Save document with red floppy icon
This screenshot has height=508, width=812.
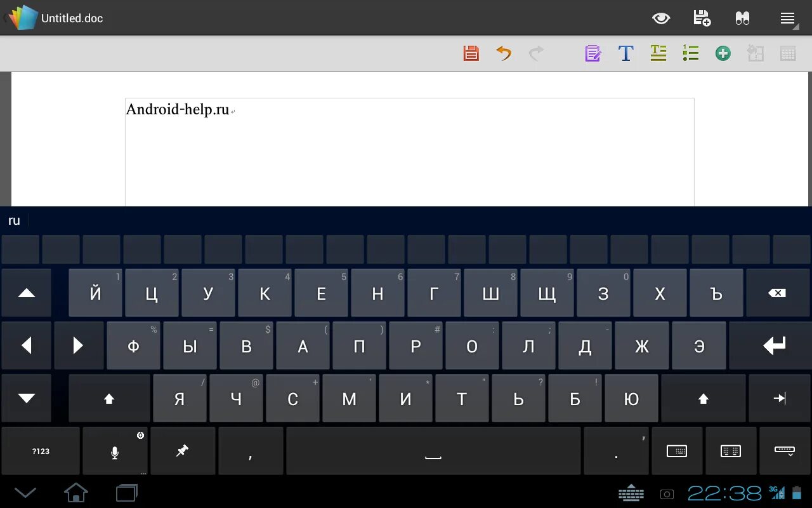pos(471,53)
